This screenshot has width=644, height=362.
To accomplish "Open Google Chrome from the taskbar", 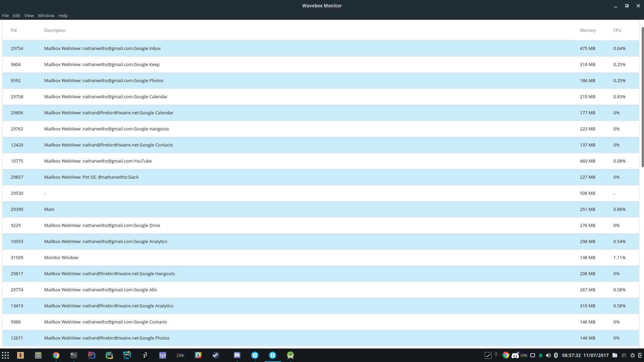I will (56, 355).
